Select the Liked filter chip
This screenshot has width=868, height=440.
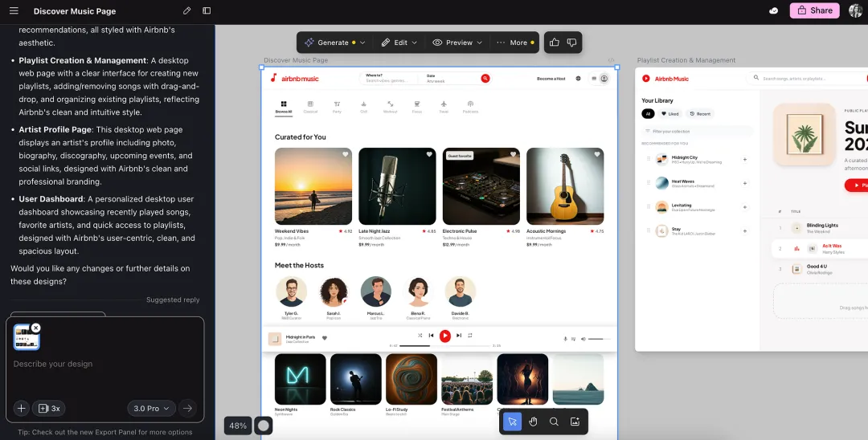[669, 114]
